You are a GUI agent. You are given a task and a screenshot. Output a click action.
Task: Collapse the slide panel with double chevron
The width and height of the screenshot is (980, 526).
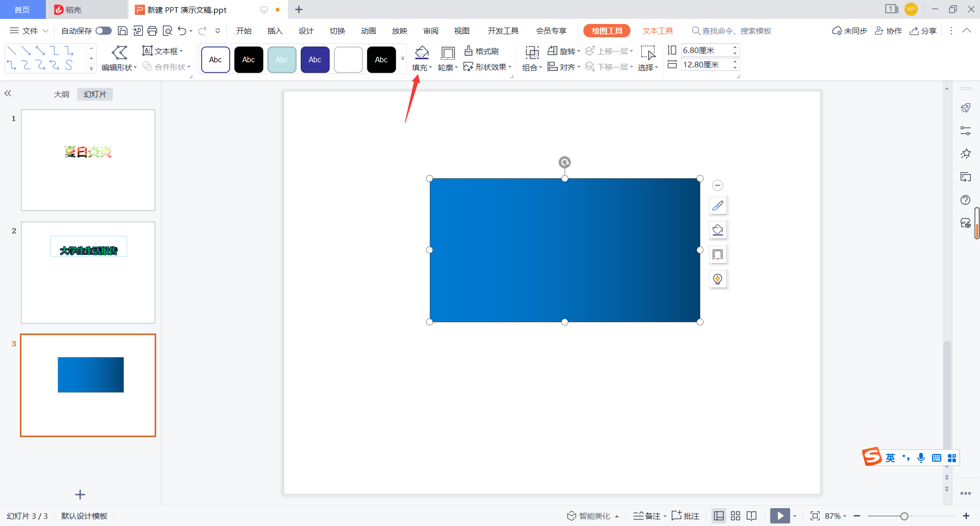tap(8, 93)
